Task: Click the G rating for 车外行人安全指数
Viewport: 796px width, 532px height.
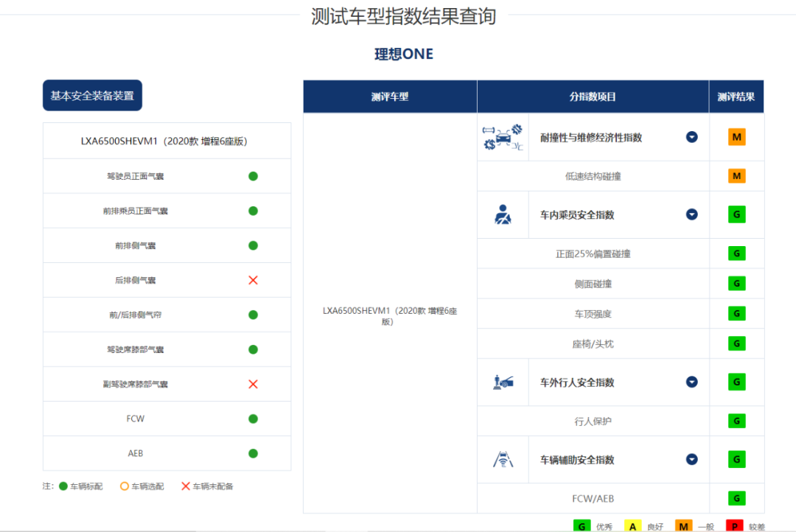Action: 736,382
